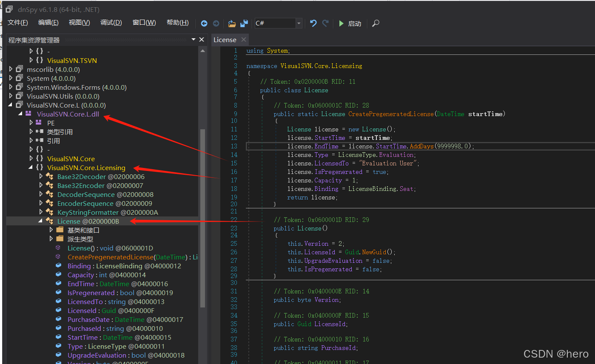595x364 pixels.
Task: Navigate back with the blue left arrow
Action: tap(204, 23)
